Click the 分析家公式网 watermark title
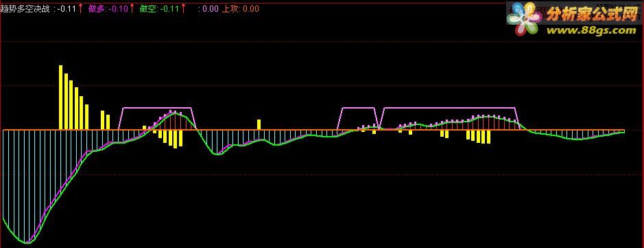The width and height of the screenshot is (644, 248). tap(591, 15)
